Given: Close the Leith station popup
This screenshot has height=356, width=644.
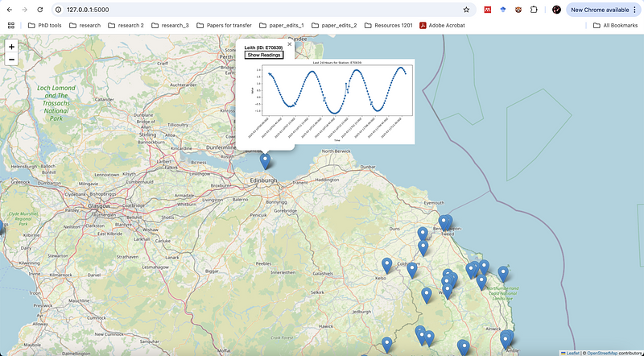Looking at the screenshot, I should click(289, 44).
